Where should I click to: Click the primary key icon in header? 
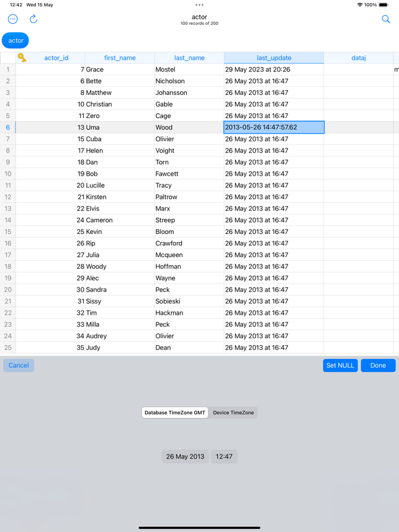(x=22, y=58)
